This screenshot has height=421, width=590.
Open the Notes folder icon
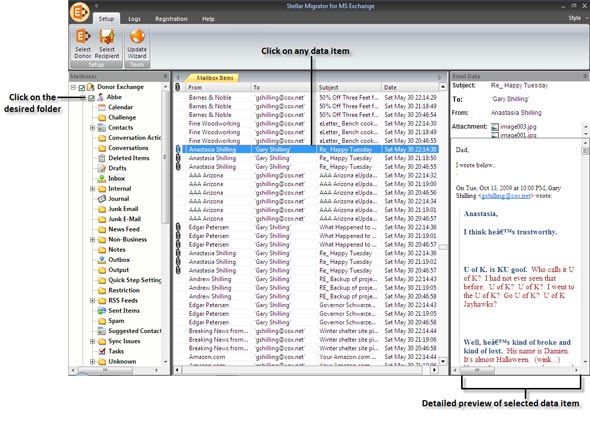point(102,249)
